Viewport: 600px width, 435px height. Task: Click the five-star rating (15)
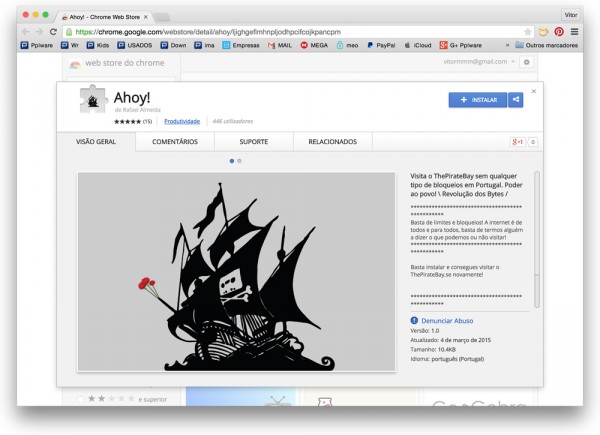click(x=133, y=122)
